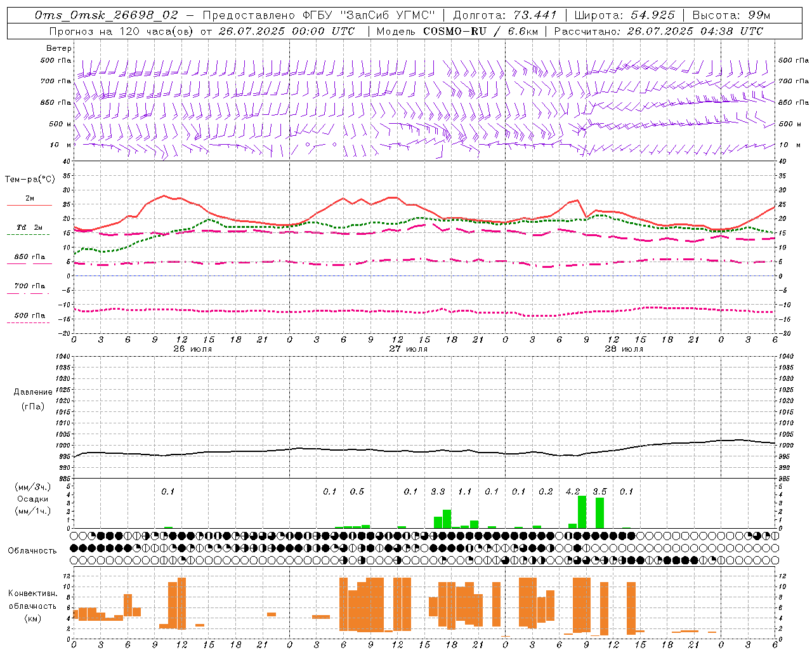
Task: Click the Давление pressure panel label
Action: click(33, 392)
